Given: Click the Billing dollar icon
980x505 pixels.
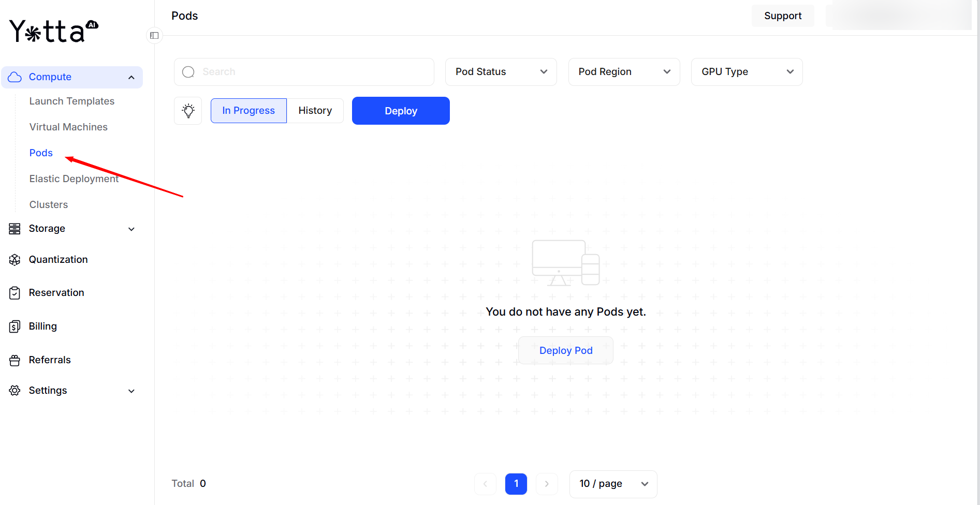Looking at the screenshot, I should pyautogui.click(x=15, y=326).
